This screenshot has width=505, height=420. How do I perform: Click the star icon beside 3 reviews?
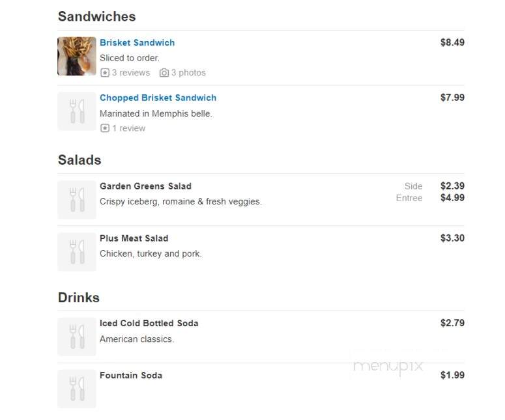pos(105,73)
